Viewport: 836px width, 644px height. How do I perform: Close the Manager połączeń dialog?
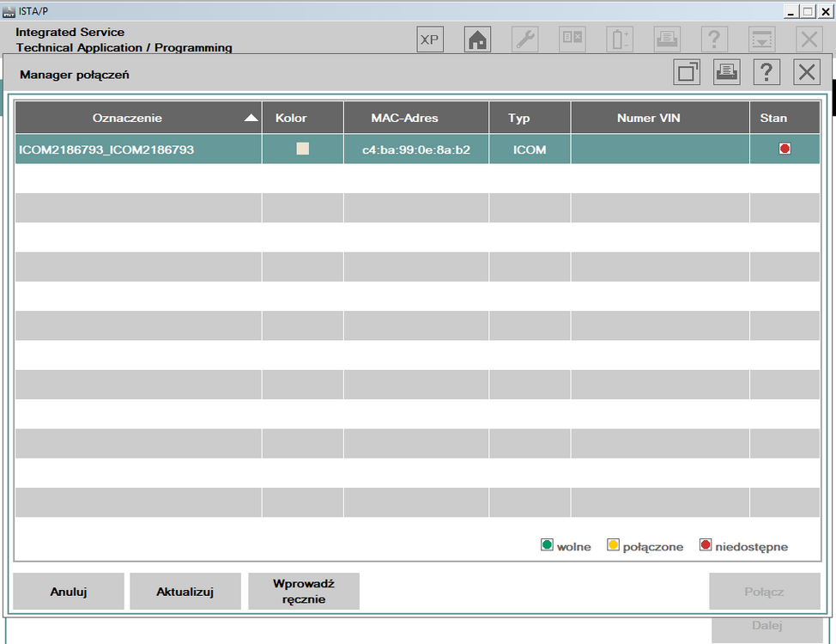tap(807, 72)
